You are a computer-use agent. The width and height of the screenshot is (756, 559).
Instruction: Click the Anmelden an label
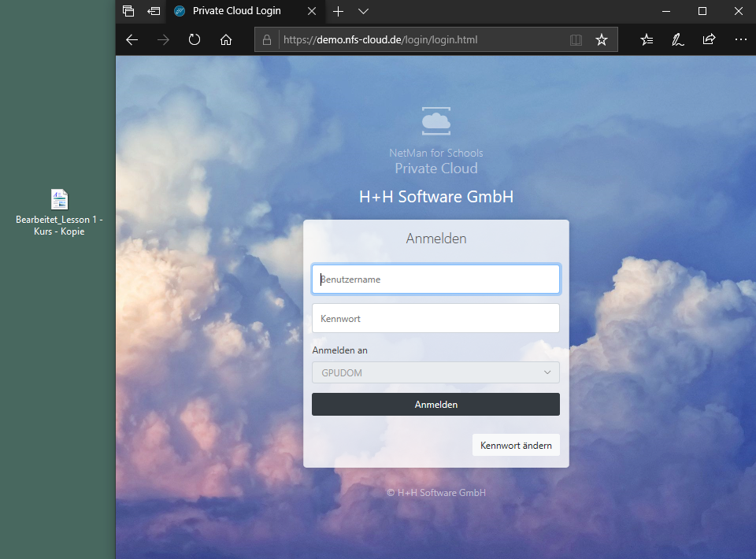pyautogui.click(x=339, y=350)
